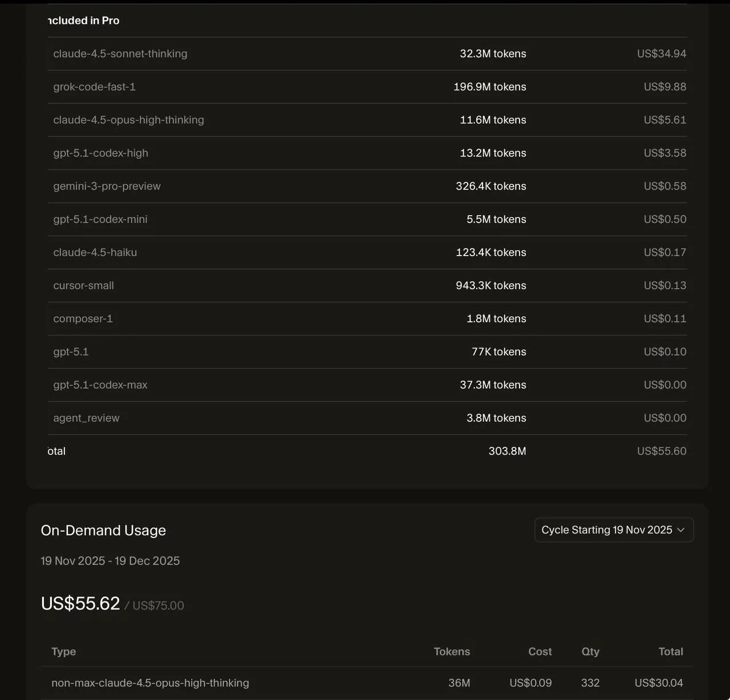Select the composer-1 row
The width and height of the screenshot is (730, 700).
tap(83, 318)
